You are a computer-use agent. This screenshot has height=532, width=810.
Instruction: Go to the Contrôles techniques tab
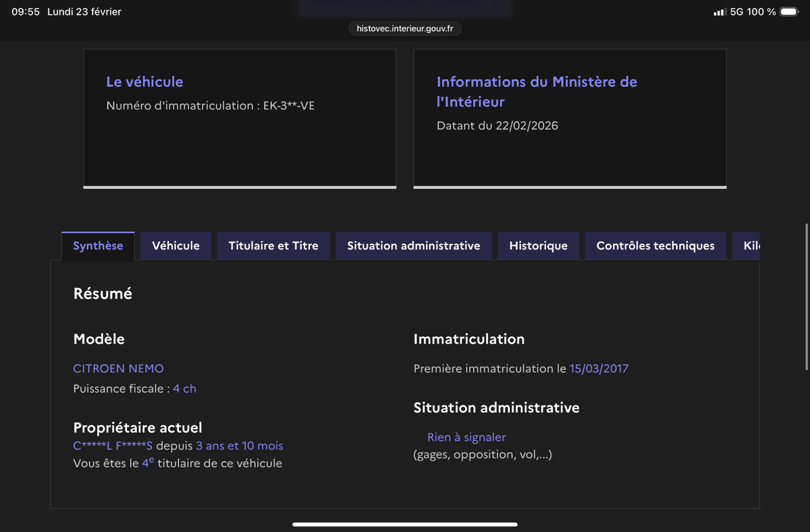point(655,246)
